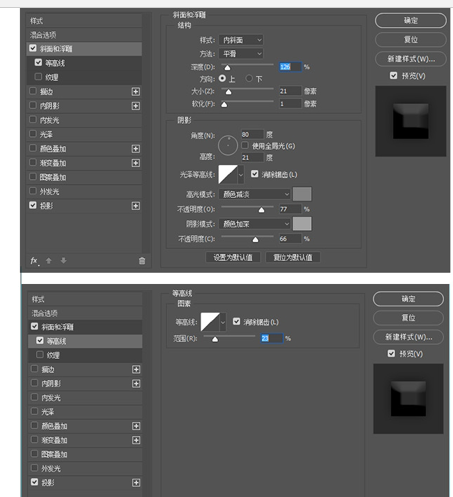The width and height of the screenshot is (453, 497).
Task: Toggle 斜面和浮雕 checkbox in Bevel dialog
Action: pos(33,48)
